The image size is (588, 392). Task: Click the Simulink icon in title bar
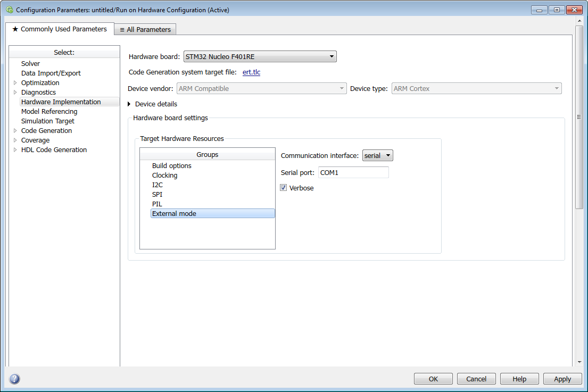coord(9,10)
